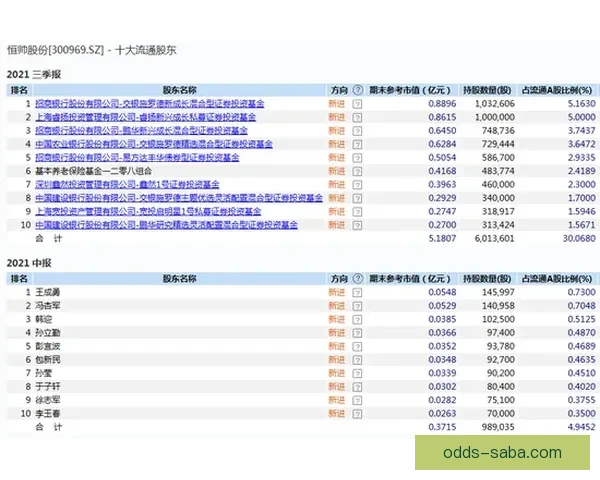Click the 2021 三季报 section heading
Image resolution: width=600 pixels, height=480 pixels.
tap(34, 74)
